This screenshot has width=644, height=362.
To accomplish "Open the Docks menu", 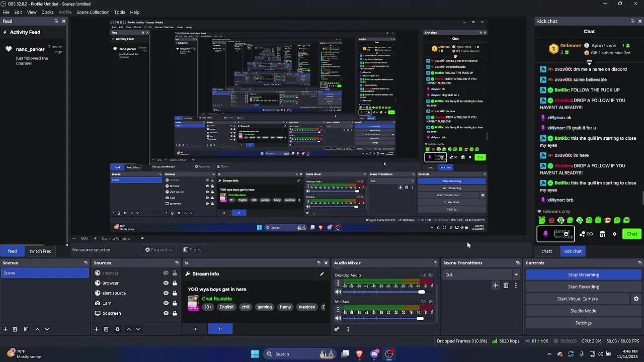I will (x=47, y=12).
